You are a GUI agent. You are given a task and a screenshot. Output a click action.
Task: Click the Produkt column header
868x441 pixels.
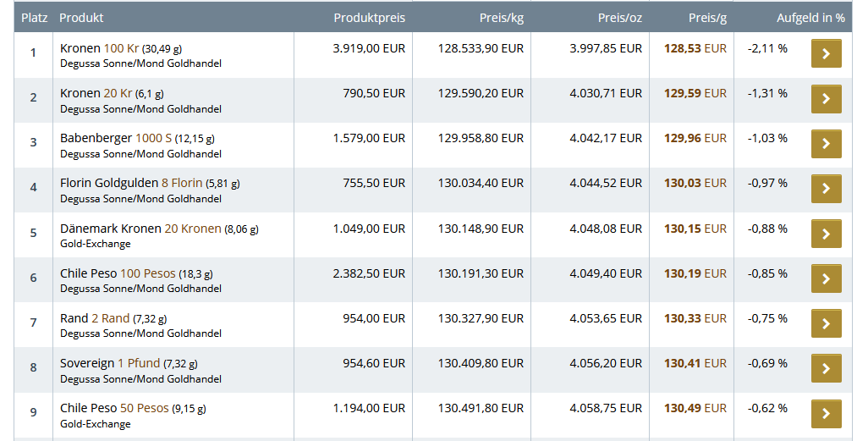[81, 18]
